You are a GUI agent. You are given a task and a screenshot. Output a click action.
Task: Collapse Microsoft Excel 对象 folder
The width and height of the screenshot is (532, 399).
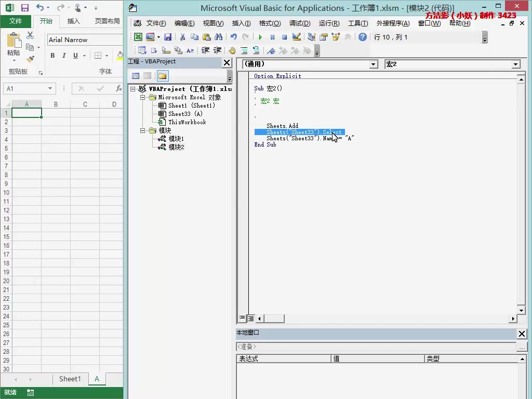pyautogui.click(x=143, y=97)
